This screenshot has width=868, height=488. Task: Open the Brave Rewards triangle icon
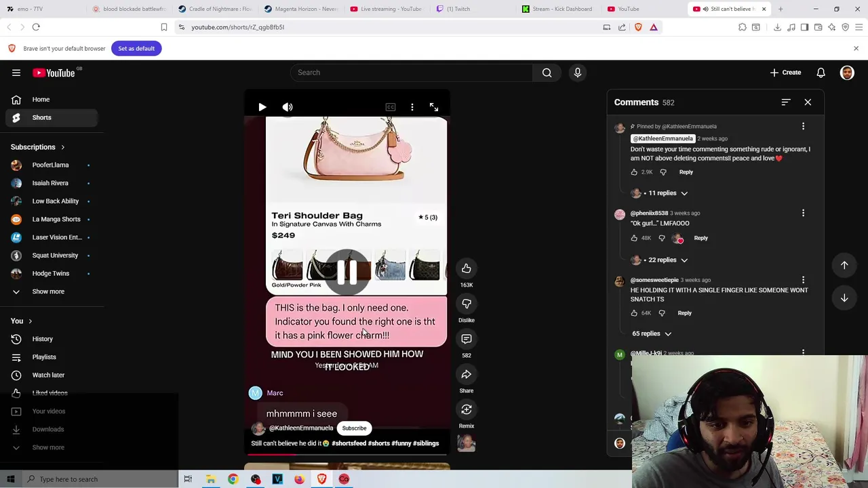(654, 27)
